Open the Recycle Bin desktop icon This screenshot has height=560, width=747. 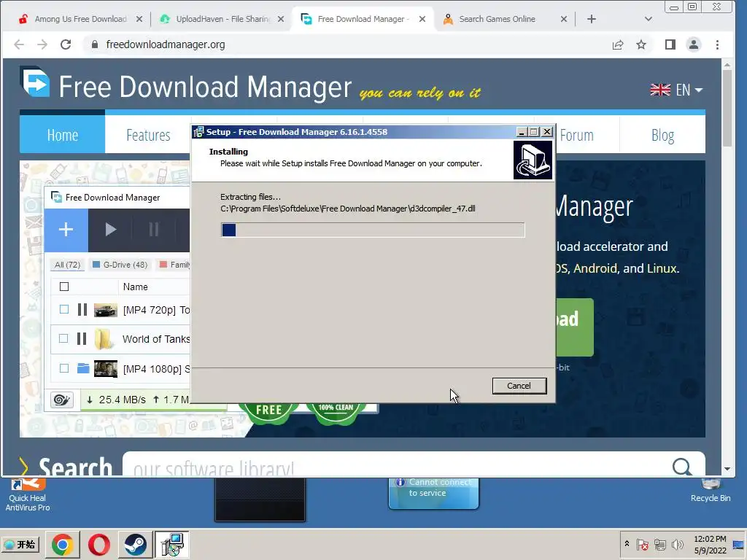coord(711,491)
